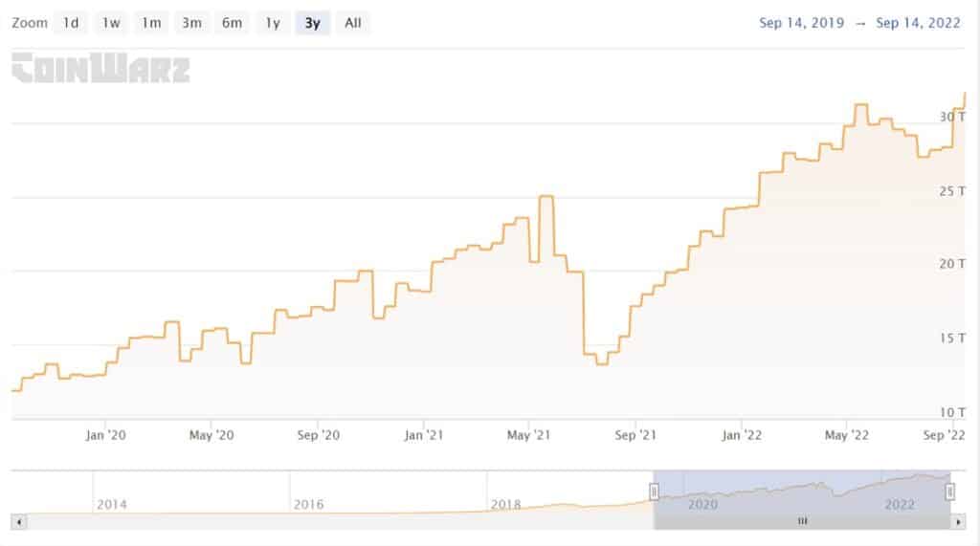This screenshot has height=546, width=980.
Task: Set zoom to 1w
Action: tap(111, 23)
